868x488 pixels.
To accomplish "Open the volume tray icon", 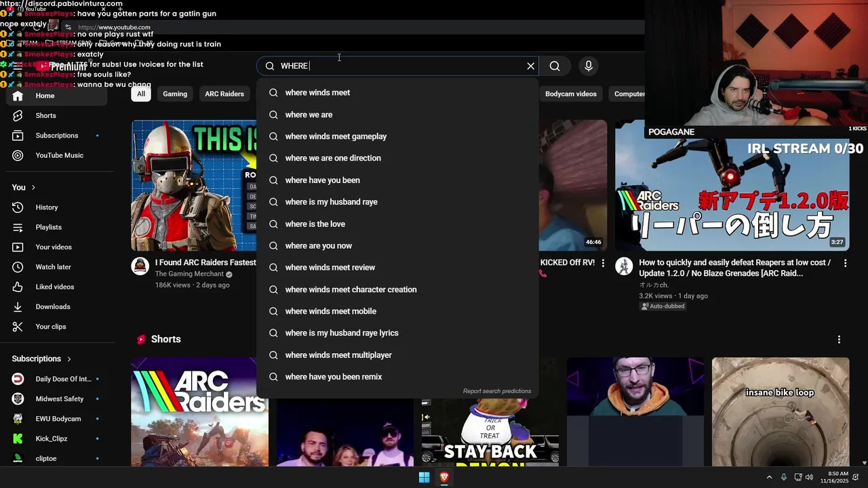I will click(809, 478).
